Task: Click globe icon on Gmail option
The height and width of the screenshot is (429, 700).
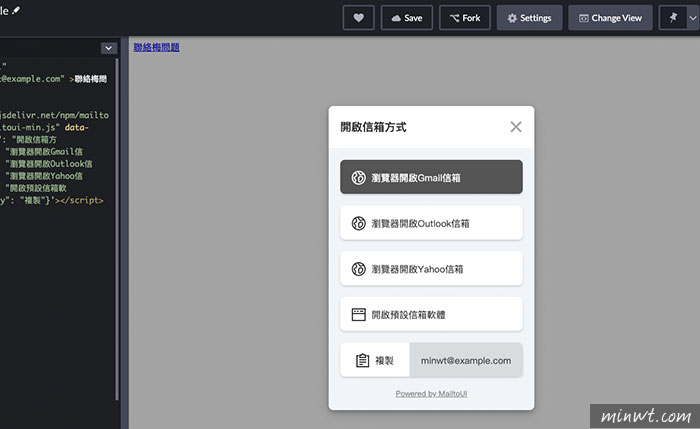Action: tap(358, 178)
